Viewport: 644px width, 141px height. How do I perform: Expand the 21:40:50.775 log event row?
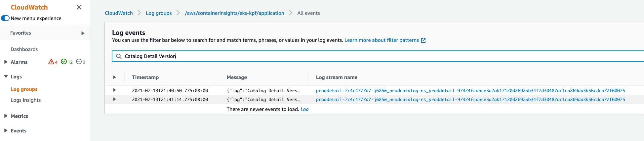[x=114, y=90]
